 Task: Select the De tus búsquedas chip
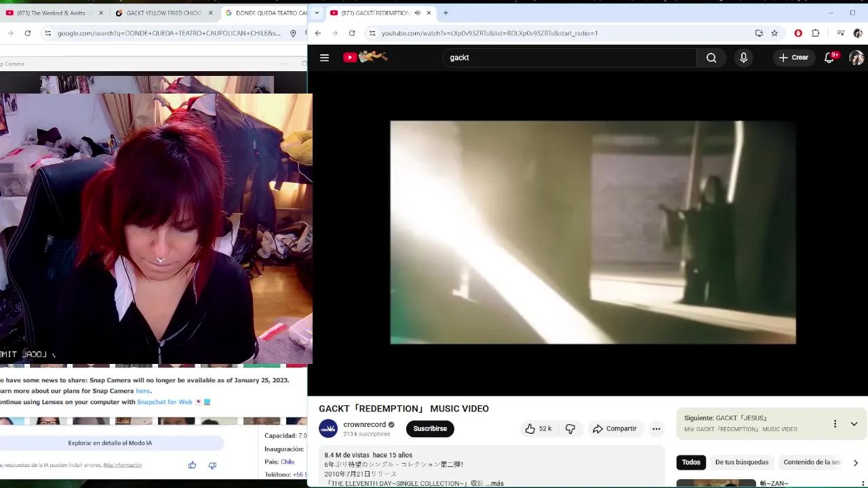(742, 462)
